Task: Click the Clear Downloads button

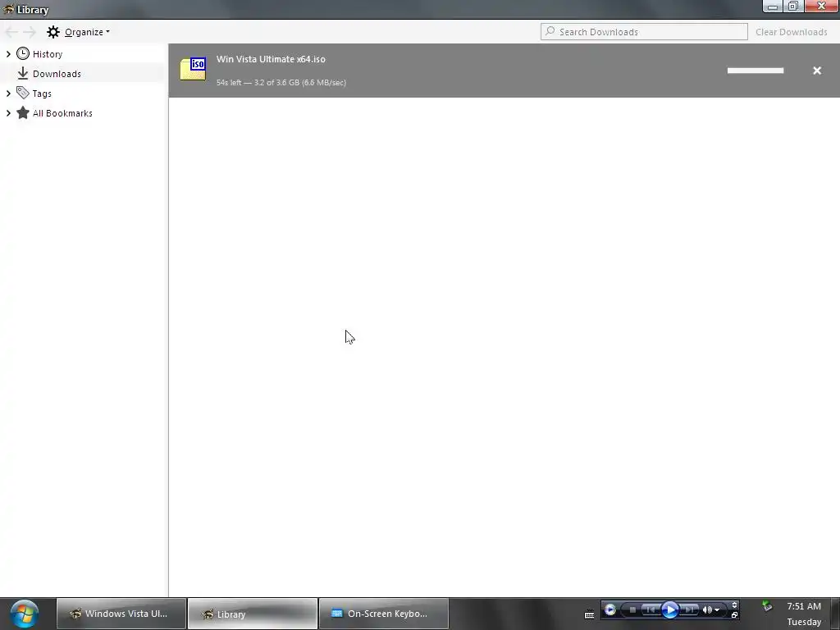Action: coord(792,32)
